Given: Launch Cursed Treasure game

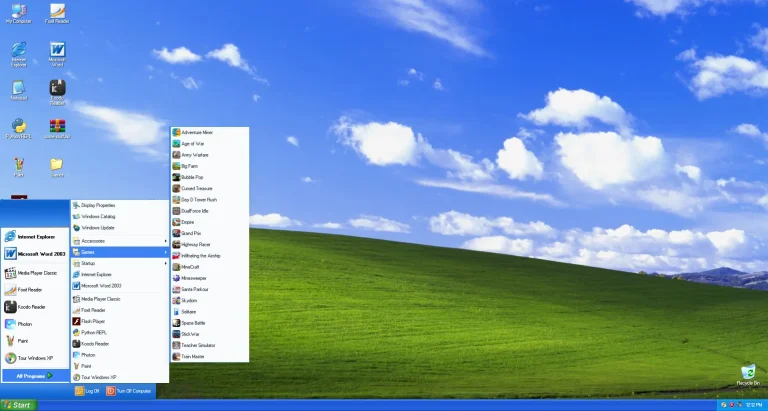Looking at the screenshot, I should 210,189.
